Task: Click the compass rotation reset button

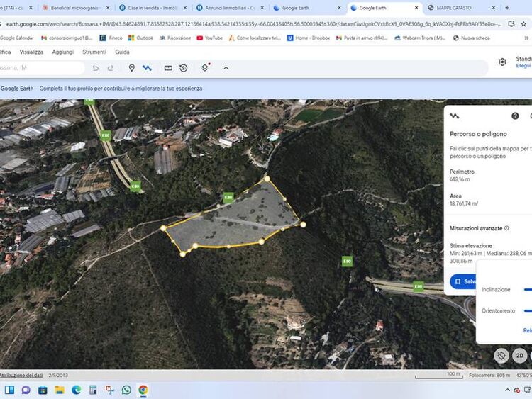Action: pos(501,356)
